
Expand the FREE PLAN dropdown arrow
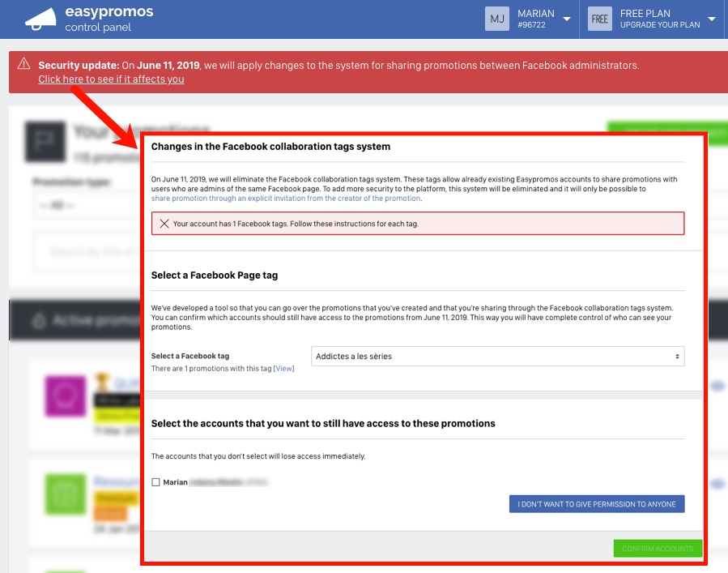click(x=711, y=19)
